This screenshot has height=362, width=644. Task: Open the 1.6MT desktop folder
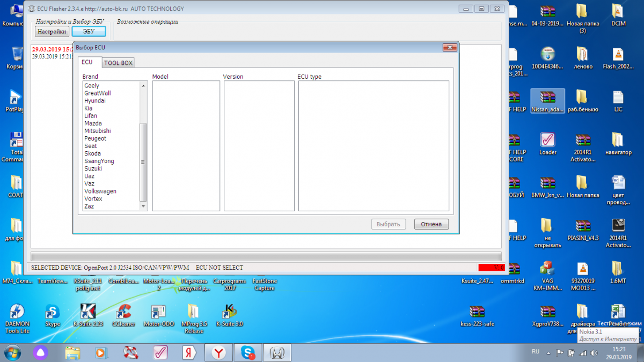618,272
